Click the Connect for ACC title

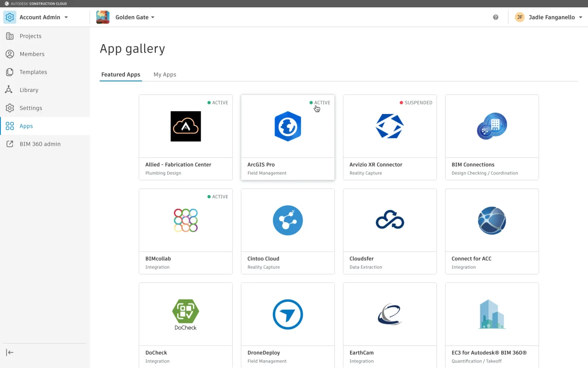[x=471, y=259]
